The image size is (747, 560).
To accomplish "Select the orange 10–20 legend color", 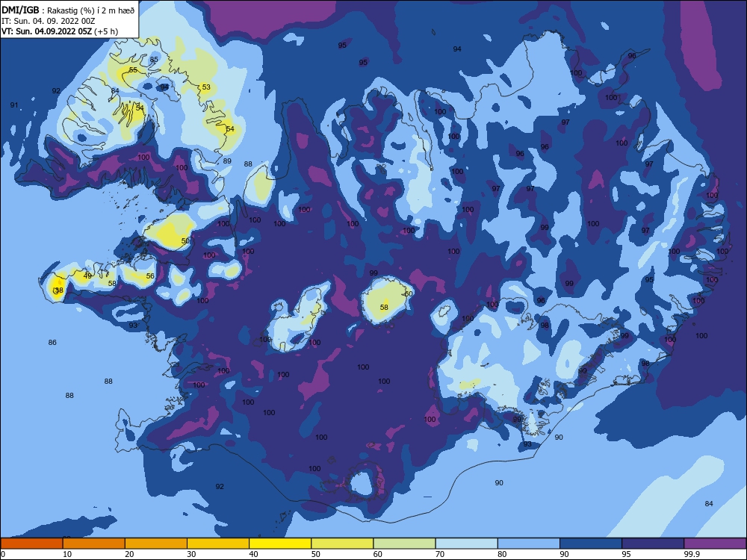I will [x=94, y=544].
